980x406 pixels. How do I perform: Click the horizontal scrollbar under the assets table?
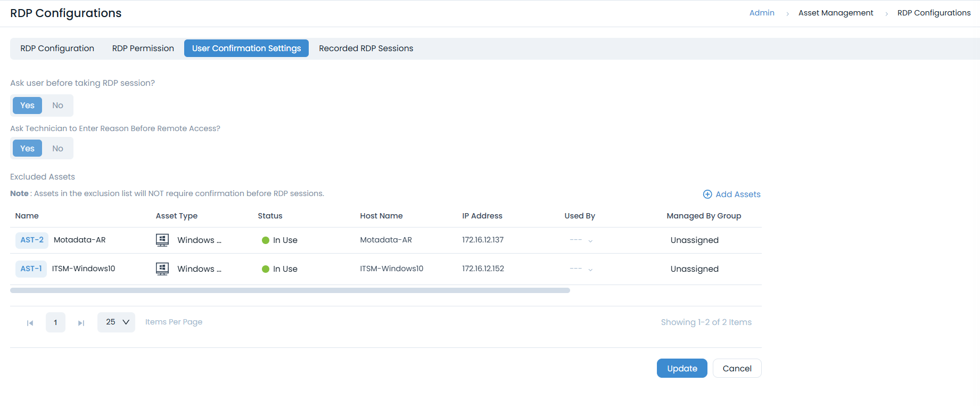[x=290, y=290]
